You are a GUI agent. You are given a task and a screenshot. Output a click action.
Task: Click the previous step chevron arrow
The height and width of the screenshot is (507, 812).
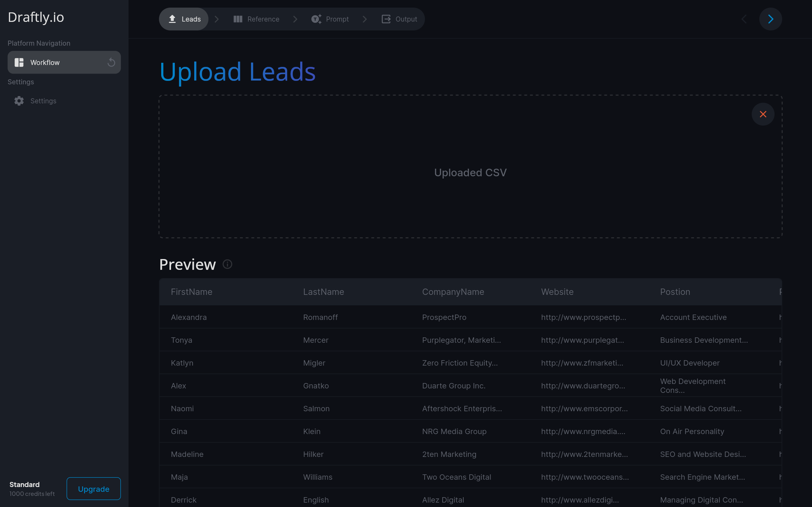click(744, 19)
